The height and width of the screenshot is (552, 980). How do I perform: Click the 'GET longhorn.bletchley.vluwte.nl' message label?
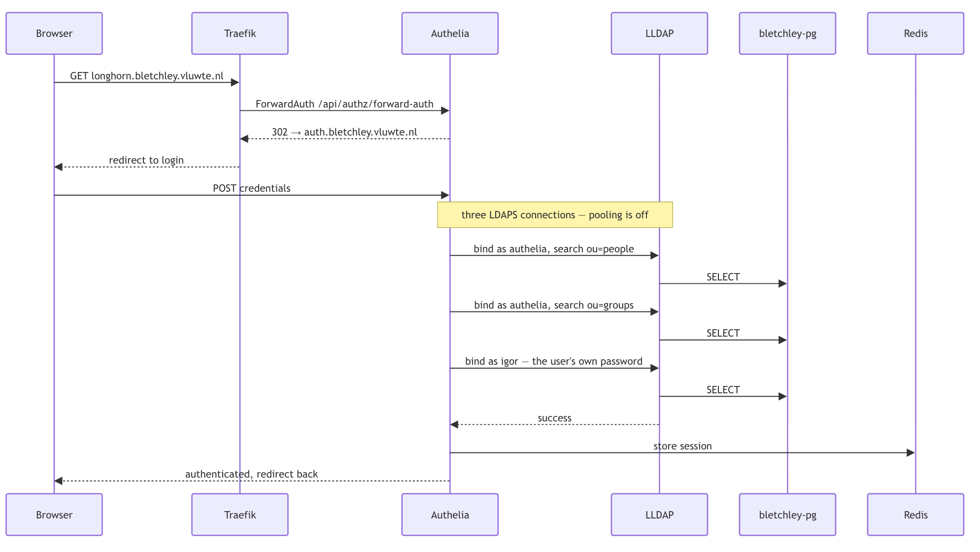pyautogui.click(x=147, y=76)
